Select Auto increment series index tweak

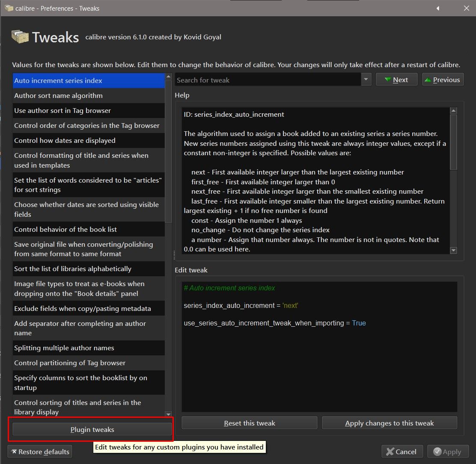point(88,81)
